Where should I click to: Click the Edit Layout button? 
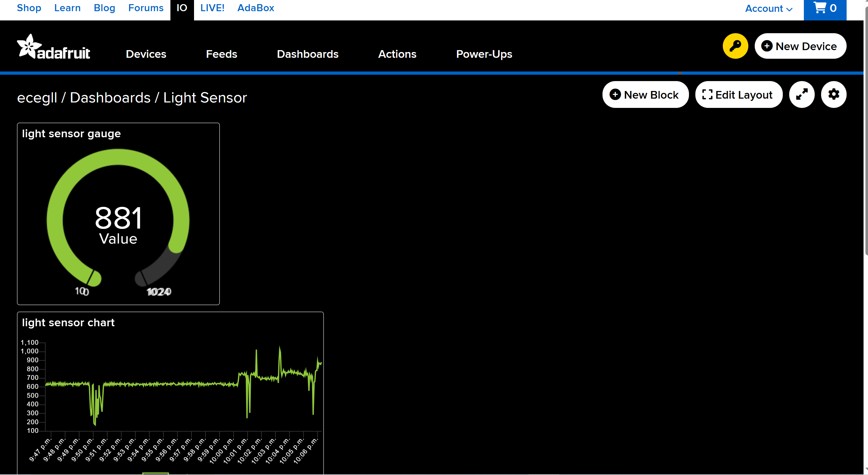(738, 95)
